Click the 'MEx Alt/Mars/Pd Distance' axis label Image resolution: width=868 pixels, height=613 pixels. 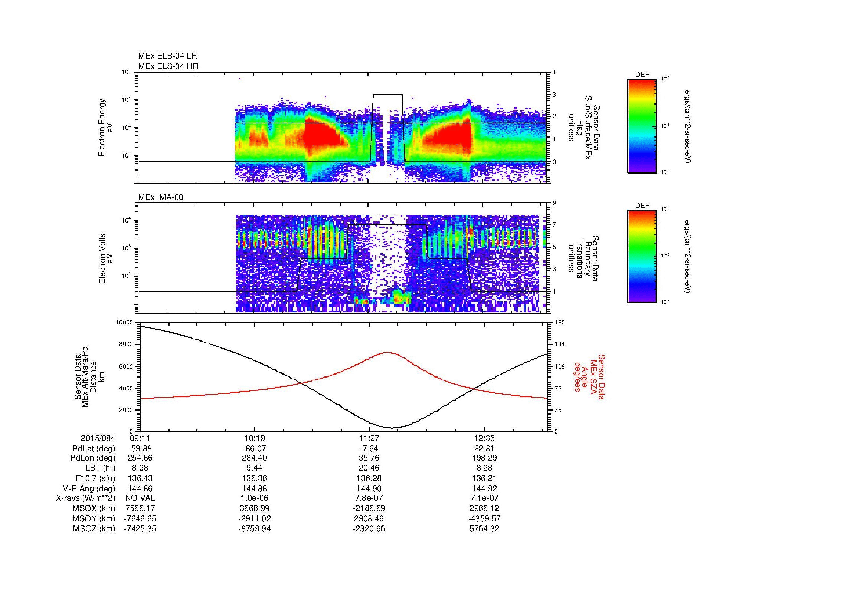point(89,377)
